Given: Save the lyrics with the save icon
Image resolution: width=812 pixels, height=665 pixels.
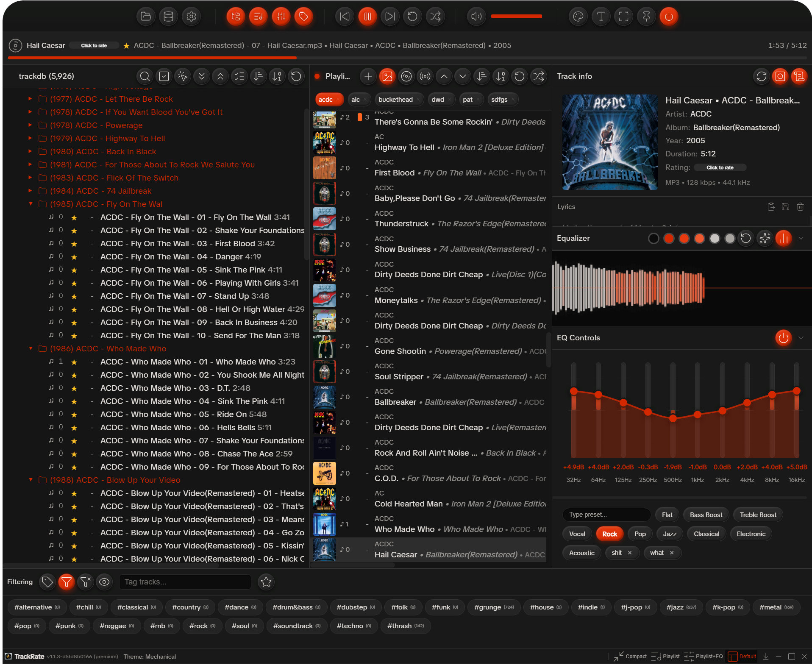Looking at the screenshot, I should 785,207.
